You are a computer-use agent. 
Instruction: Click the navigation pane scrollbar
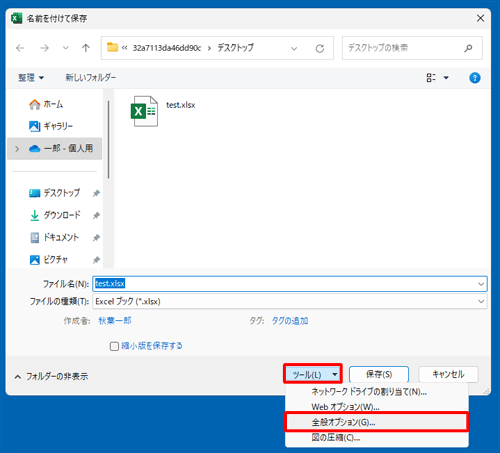tap(108, 139)
